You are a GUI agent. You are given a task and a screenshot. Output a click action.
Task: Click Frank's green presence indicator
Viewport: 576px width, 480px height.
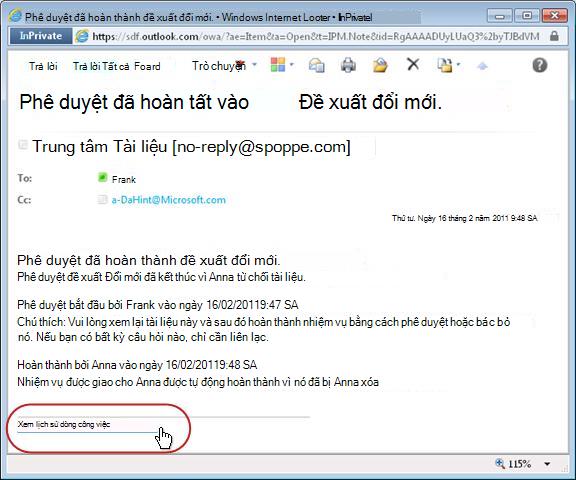click(102, 178)
